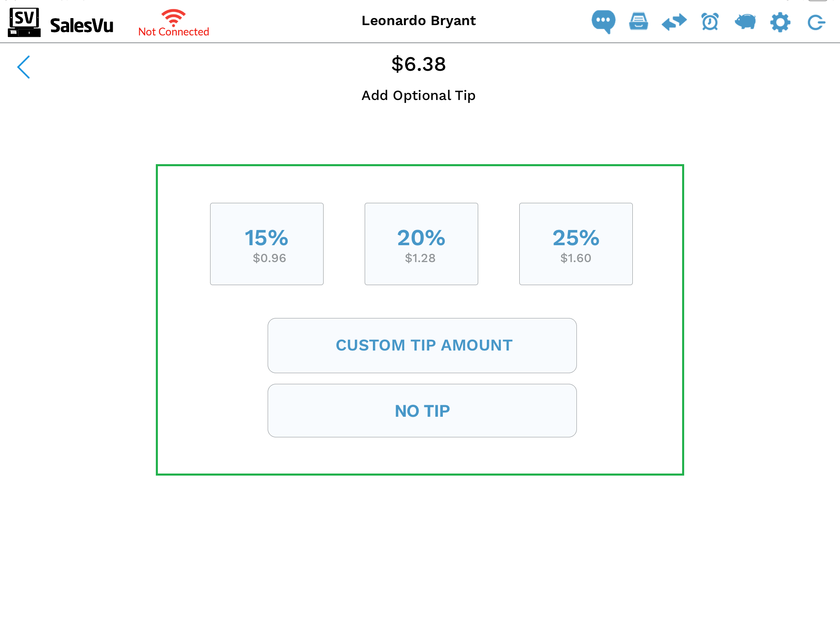Pick the 25% tip option

[x=576, y=244]
